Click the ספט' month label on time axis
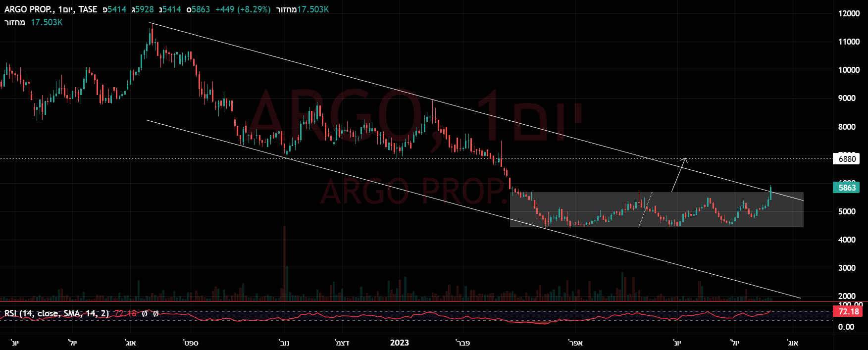This screenshot has width=868, height=350. click(191, 343)
